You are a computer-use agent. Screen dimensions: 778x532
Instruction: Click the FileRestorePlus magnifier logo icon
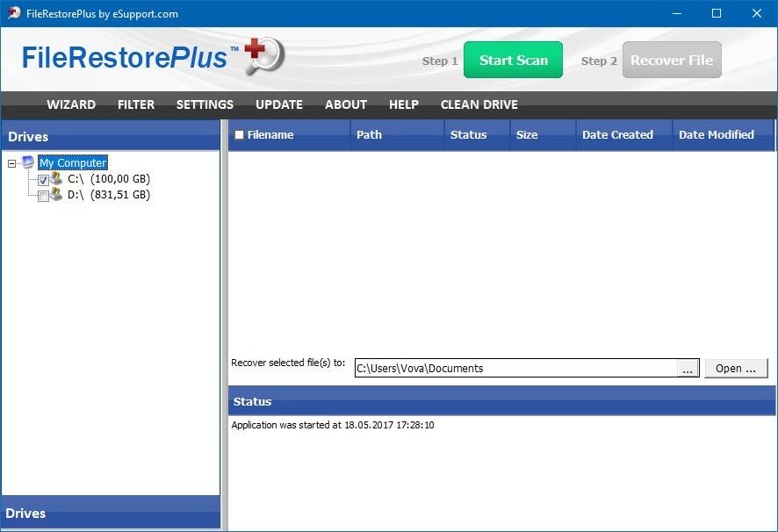coord(264,55)
